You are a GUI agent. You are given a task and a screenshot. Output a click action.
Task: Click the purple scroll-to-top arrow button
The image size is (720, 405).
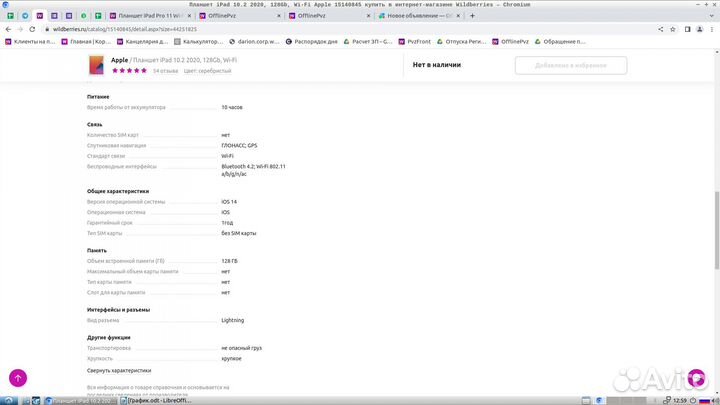[x=18, y=378]
